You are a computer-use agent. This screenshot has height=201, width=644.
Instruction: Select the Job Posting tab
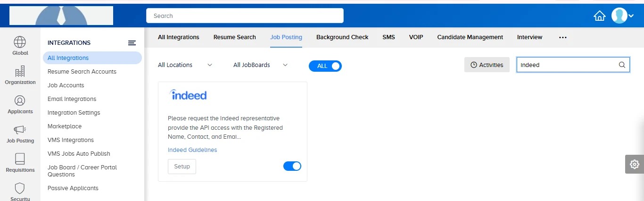[x=286, y=37]
